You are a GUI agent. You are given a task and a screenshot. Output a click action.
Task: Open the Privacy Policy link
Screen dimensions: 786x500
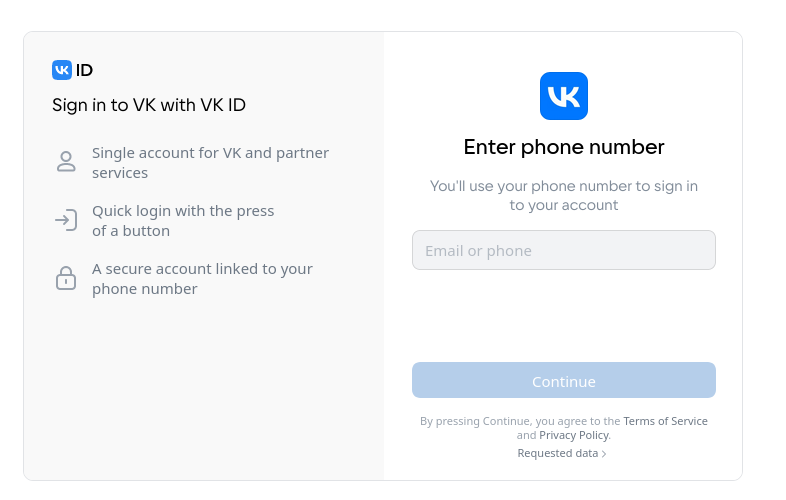tap(574, 435)
